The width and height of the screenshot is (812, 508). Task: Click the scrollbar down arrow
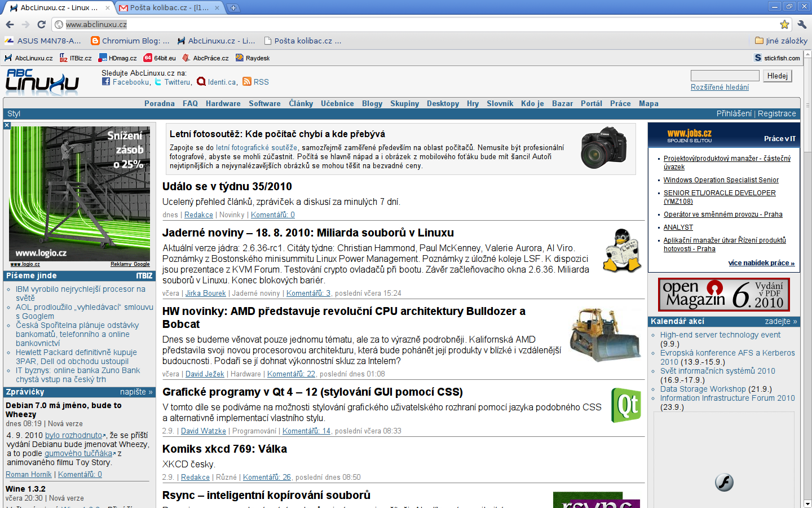point(807,503)
